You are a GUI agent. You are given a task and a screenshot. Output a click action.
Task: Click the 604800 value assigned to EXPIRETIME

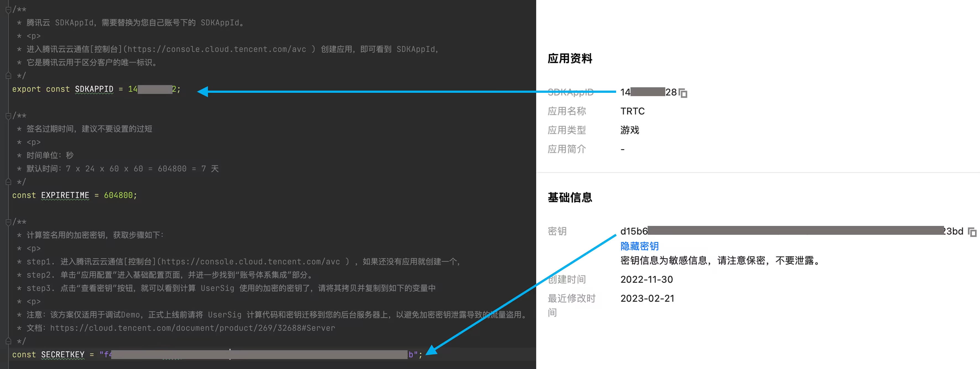(118, 195)
